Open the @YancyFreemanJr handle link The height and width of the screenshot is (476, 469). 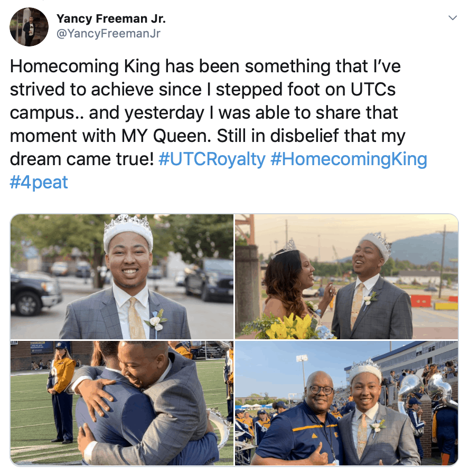[108, 33]
